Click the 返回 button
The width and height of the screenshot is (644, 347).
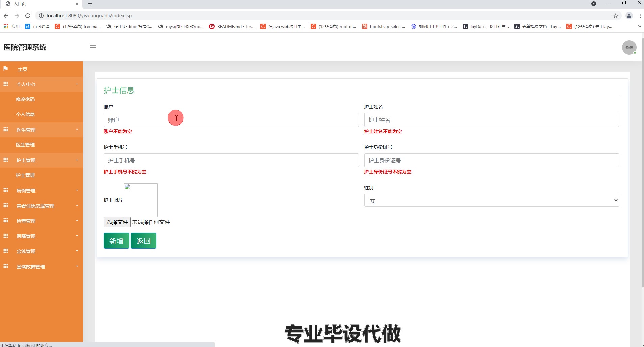144,241
